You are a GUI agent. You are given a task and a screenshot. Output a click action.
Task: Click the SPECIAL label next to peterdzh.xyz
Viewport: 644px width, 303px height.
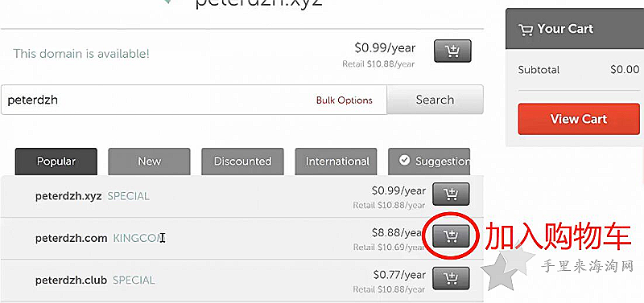click(x=129, y=196)
